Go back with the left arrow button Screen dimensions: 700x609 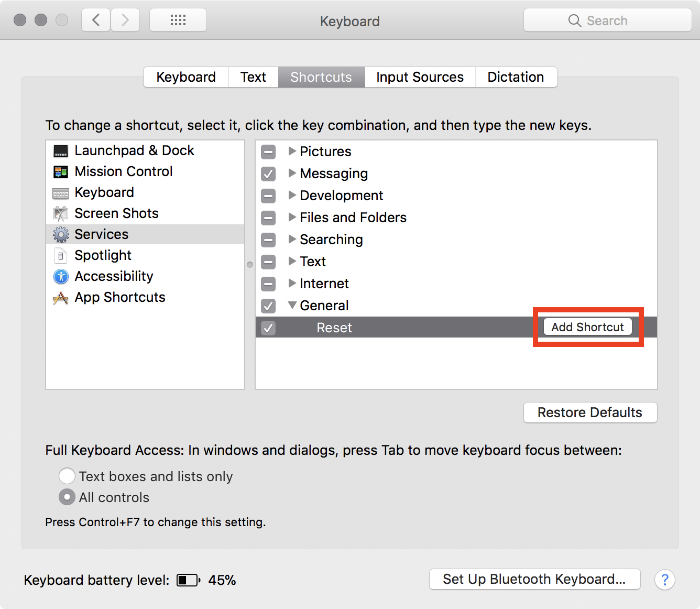(x=96, y=20)
